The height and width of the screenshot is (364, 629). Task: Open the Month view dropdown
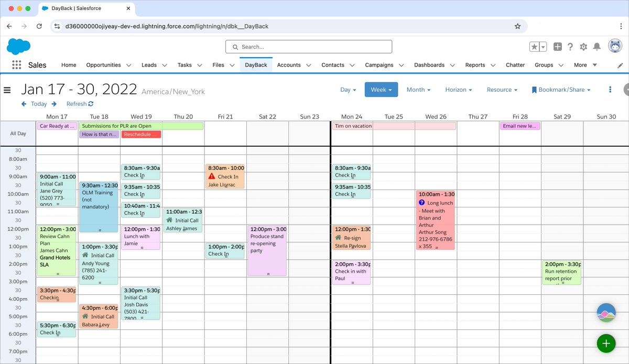[418, 90]
